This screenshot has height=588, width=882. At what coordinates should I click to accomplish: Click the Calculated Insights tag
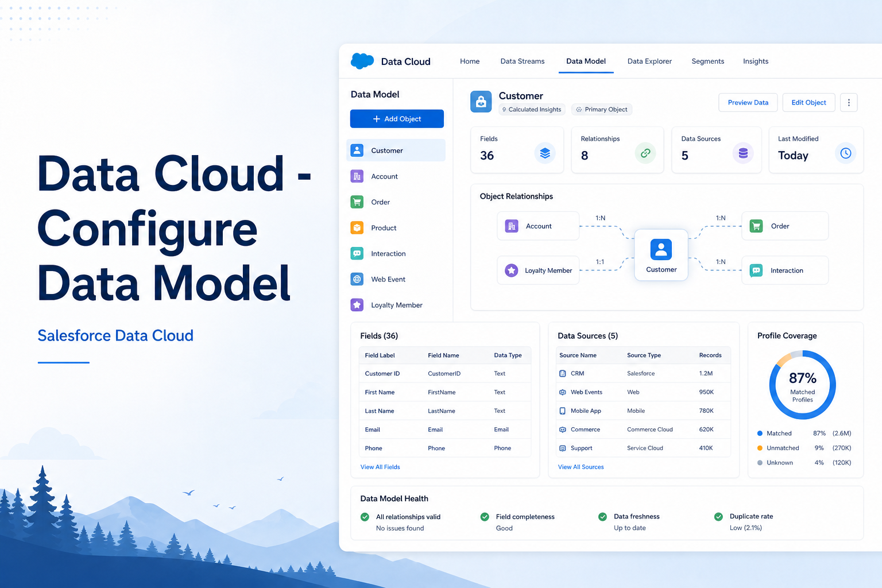[532, 110]
